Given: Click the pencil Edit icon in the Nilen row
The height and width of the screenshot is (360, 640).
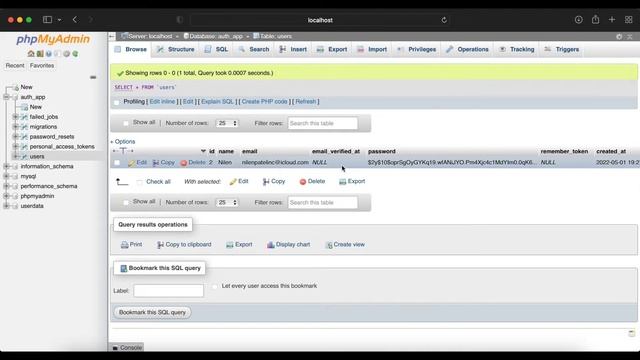Looking at the screenshot, I should pyautogui.click(x=131, y=163).
